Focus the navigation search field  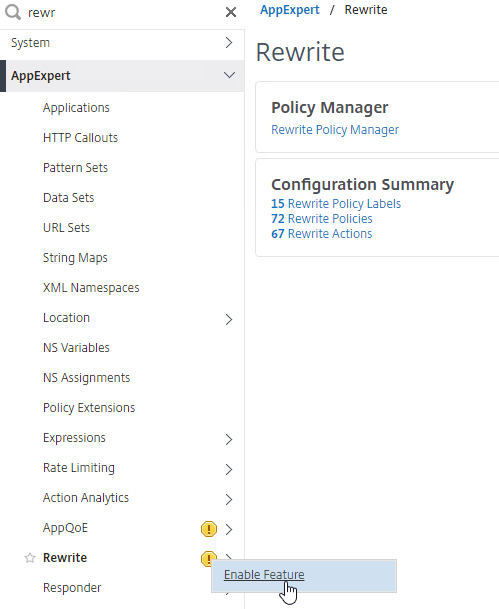pos(122,12)
